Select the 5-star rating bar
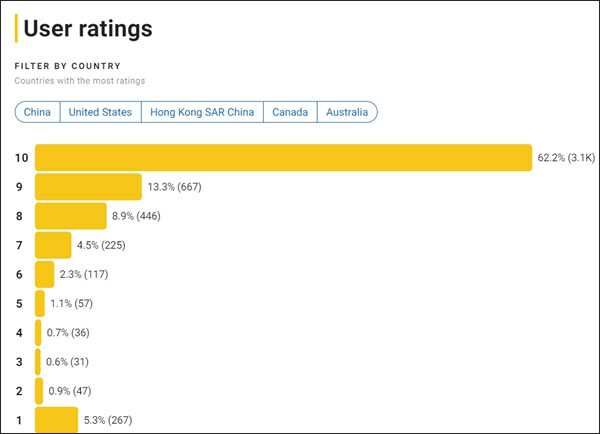Image resolution: width=600 pixels, height=434 pixels. pyautogui.click(x=40, y=303)
